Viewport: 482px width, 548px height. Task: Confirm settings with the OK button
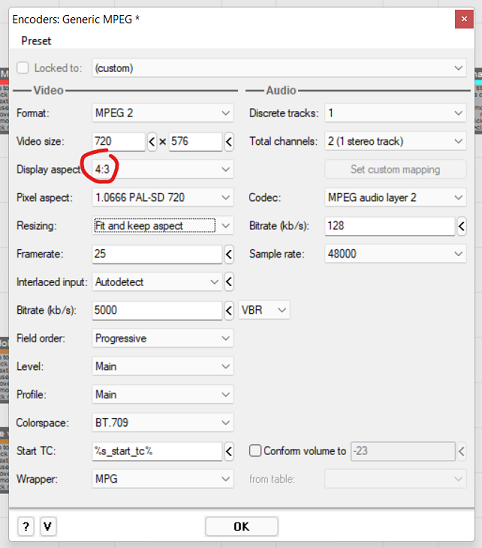(242, 526)
